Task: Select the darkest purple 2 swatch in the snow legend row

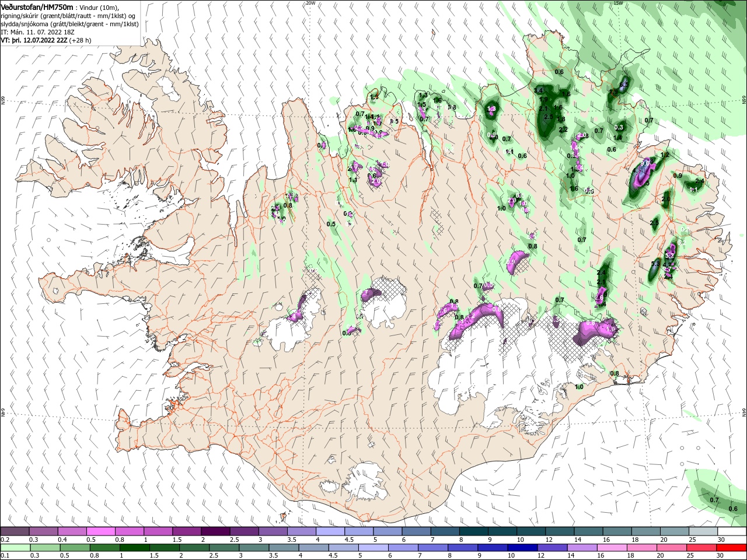Action: pos(215,531)
